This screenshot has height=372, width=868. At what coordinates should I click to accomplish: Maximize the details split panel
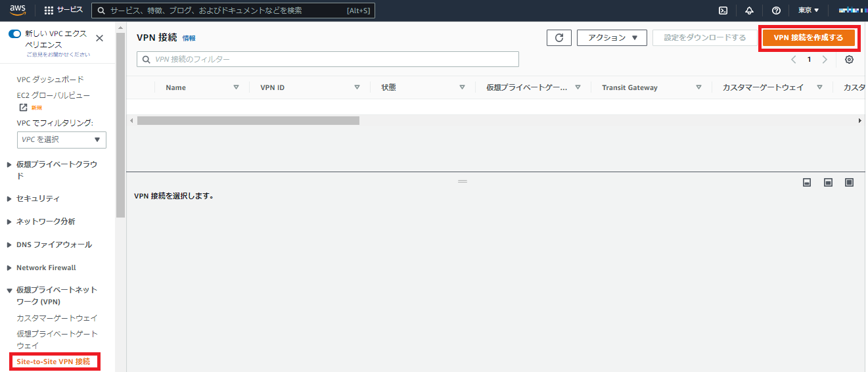(849, 182)
